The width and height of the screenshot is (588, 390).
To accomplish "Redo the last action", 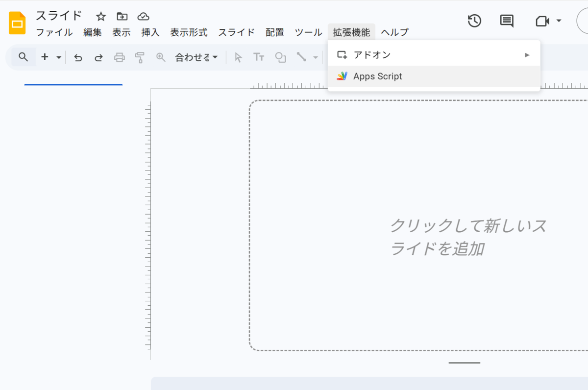I will click(x=98, y=57).
